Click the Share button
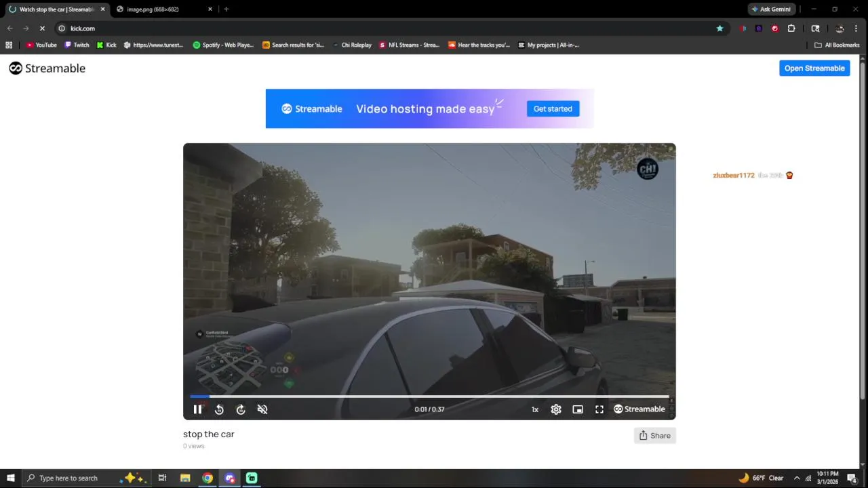The height and width of the screenshot is (488, 868). (655, 436)
